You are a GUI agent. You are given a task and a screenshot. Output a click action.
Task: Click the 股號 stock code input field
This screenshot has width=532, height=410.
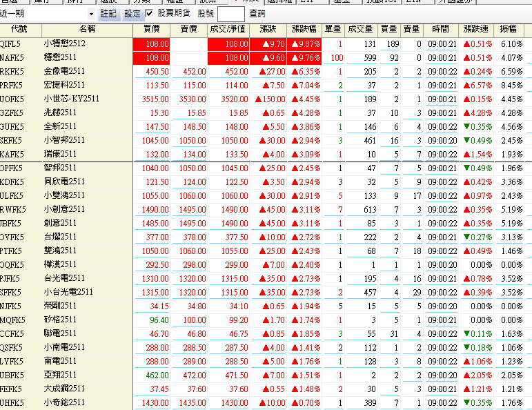(x=230, y=14)
